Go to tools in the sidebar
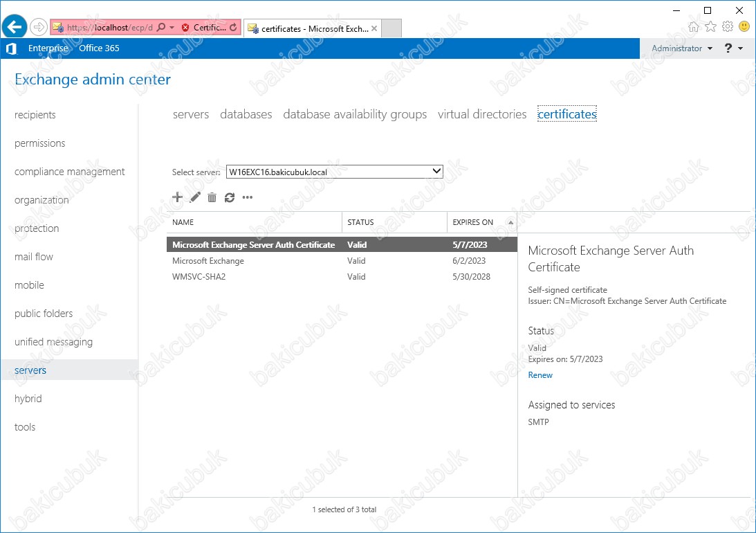Viewport: 756px width, 533px height. pyautogui.click(x=25, y=427)
